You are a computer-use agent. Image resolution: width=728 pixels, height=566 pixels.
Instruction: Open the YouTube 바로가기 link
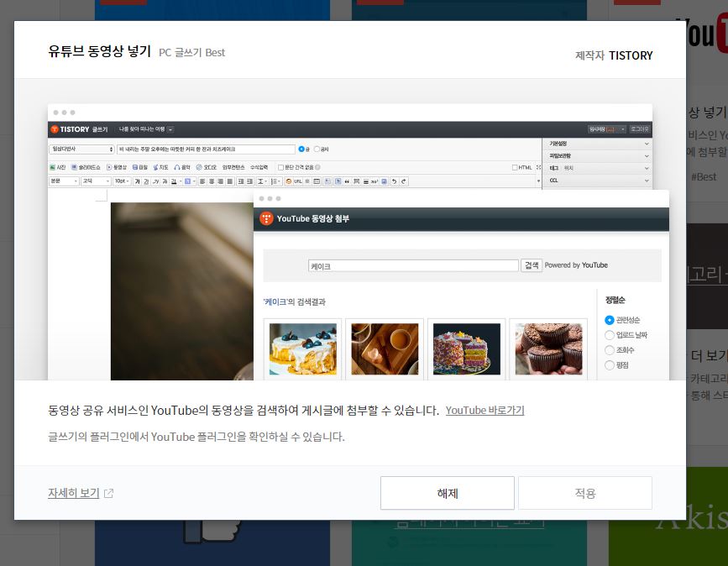pos(484,411)
